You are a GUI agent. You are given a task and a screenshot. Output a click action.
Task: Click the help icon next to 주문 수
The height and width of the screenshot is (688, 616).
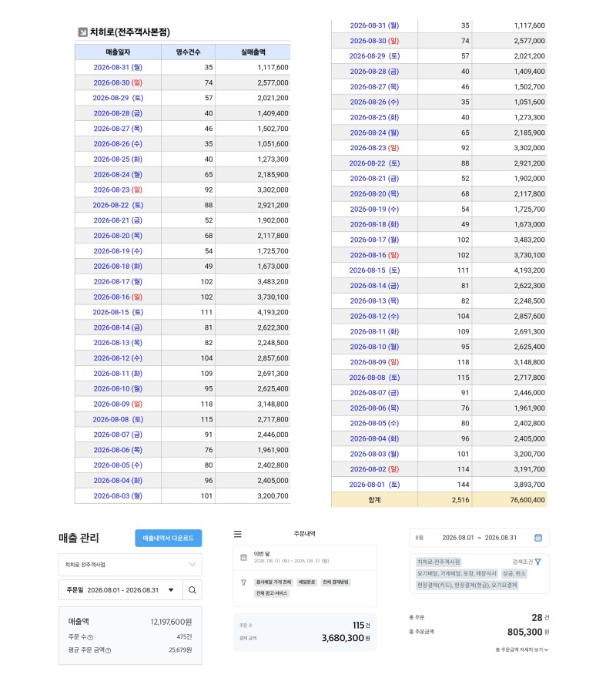point(90,637)
